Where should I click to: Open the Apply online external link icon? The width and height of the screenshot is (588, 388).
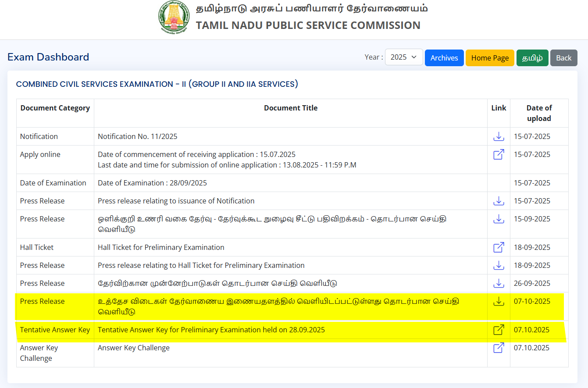coord(499,154)
